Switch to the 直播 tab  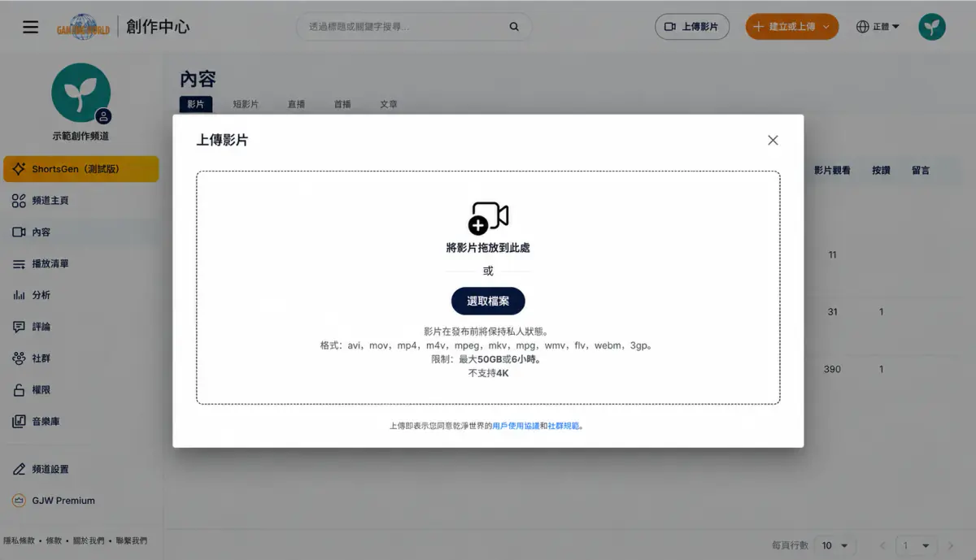(x=296, y=104)
